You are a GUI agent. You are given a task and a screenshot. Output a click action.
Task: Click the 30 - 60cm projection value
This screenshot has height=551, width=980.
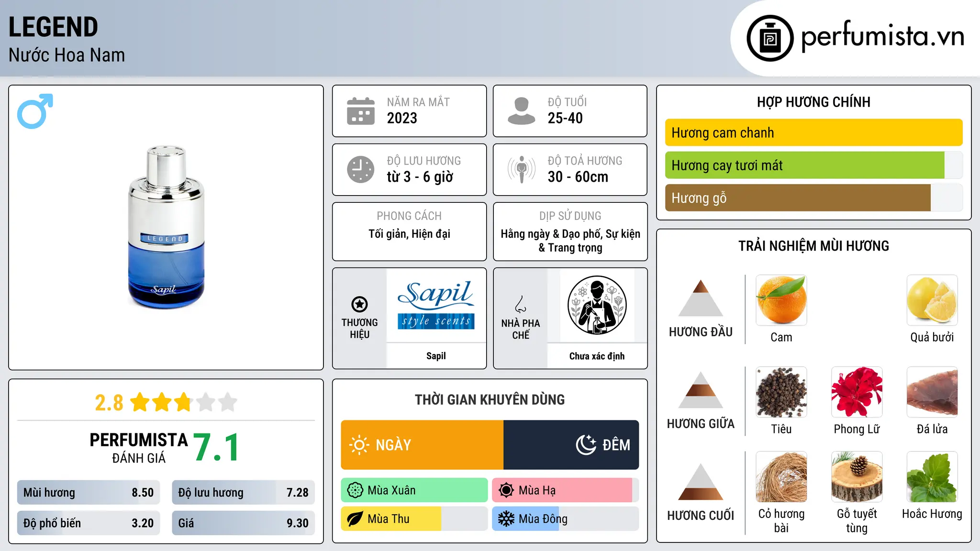point(578,177)
